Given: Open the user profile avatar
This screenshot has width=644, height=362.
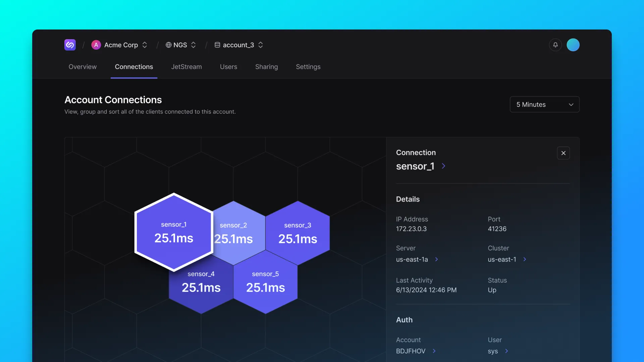Looking at the screenshot, I should click(573, 45).
